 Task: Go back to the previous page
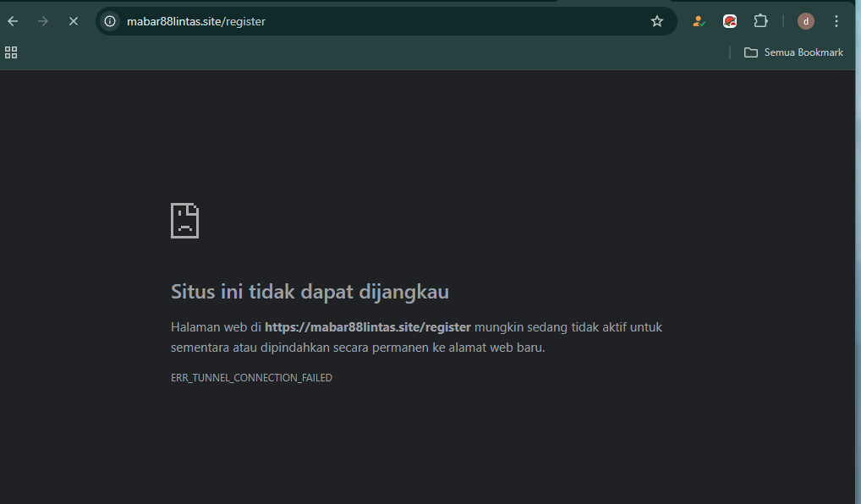pos(13,21)
